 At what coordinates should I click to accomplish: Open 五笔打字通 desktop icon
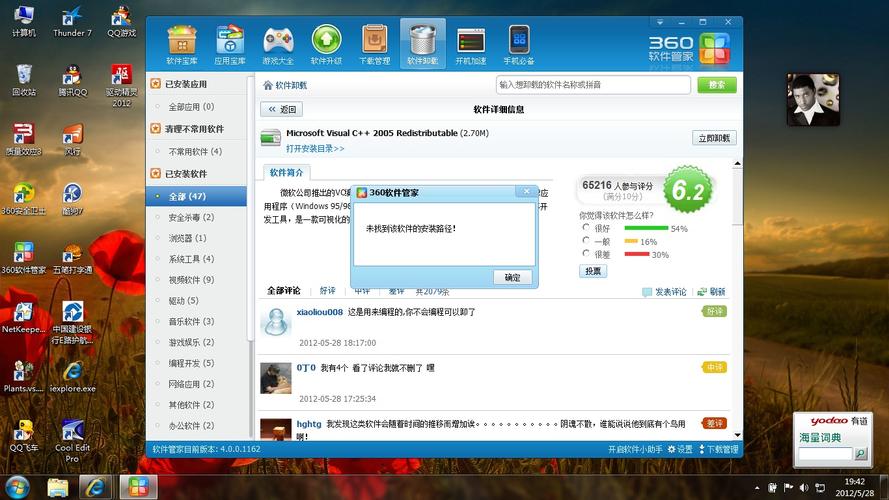coord(72,258)
